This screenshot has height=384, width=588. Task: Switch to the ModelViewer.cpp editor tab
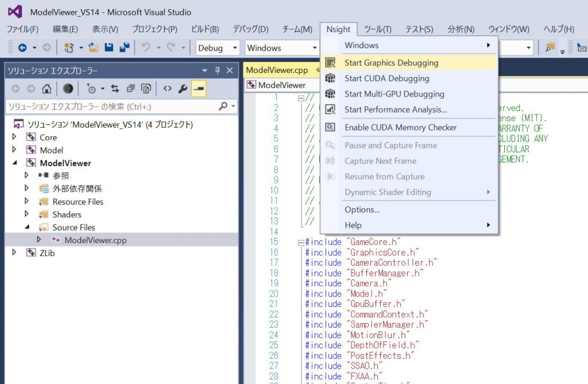(x=277, y=70)
